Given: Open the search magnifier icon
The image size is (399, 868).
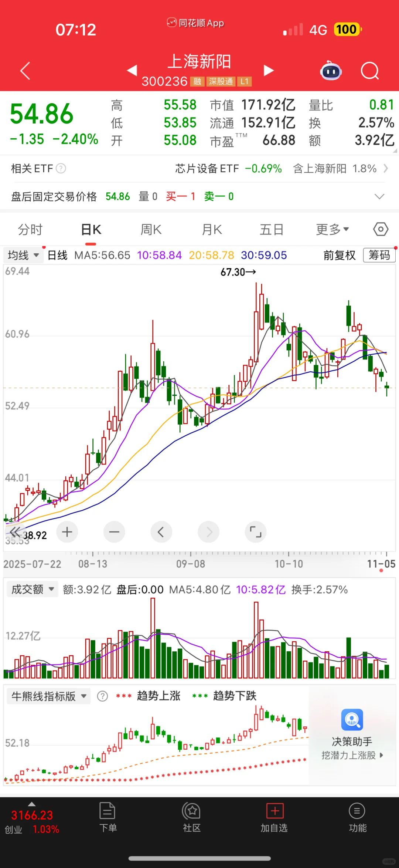Looking at the screenshot, I should tap(370, 71).
